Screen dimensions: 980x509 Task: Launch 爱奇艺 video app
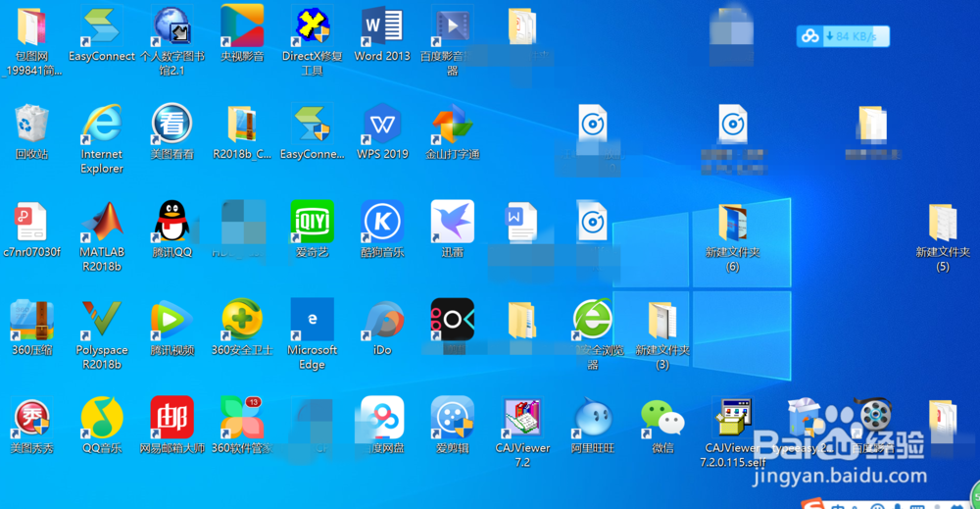(x=312, y=222)
